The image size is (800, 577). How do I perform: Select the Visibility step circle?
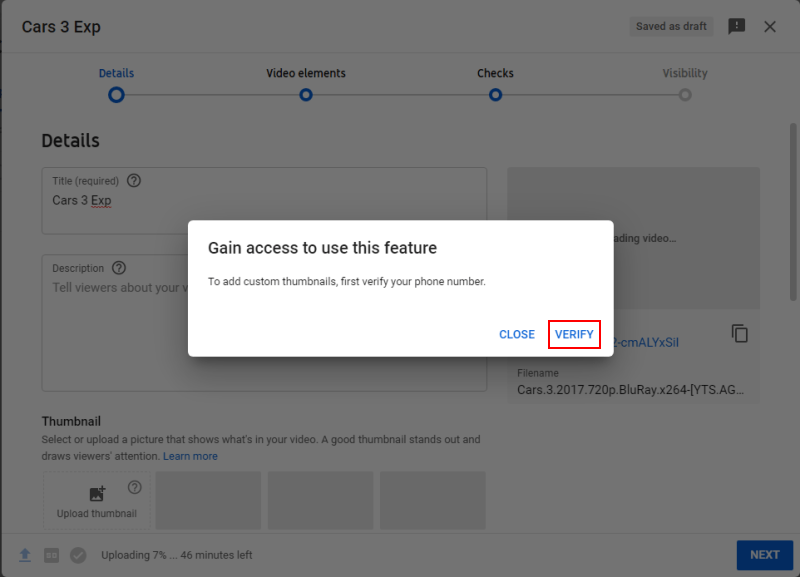click(x=685, y=94)
